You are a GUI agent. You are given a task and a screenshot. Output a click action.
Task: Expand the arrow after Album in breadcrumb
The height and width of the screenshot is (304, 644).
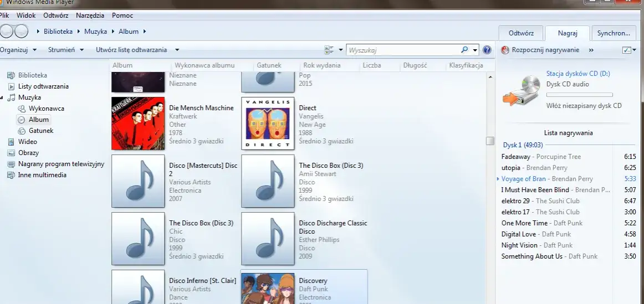[x=145, y=31]
